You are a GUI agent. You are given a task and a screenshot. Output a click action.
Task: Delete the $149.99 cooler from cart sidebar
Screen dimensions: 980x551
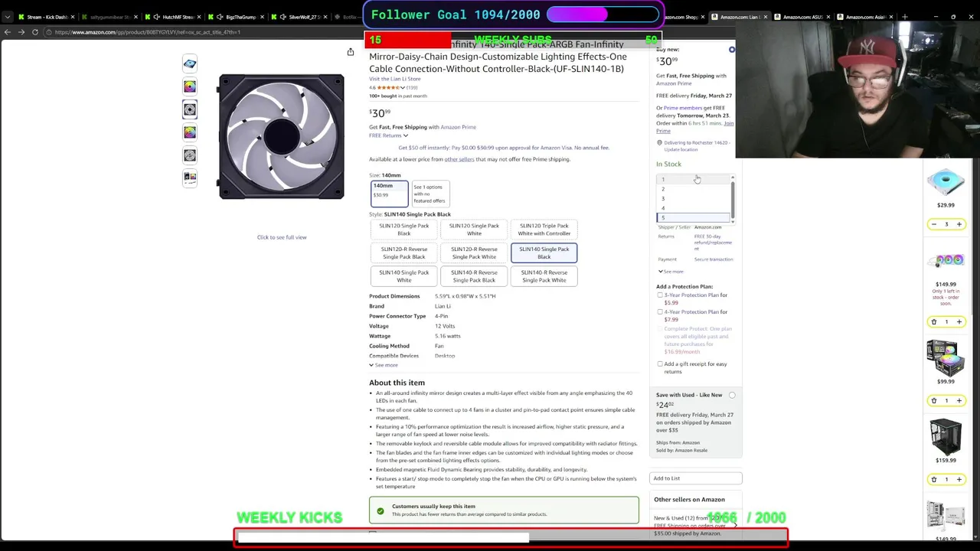pos(933,322)
